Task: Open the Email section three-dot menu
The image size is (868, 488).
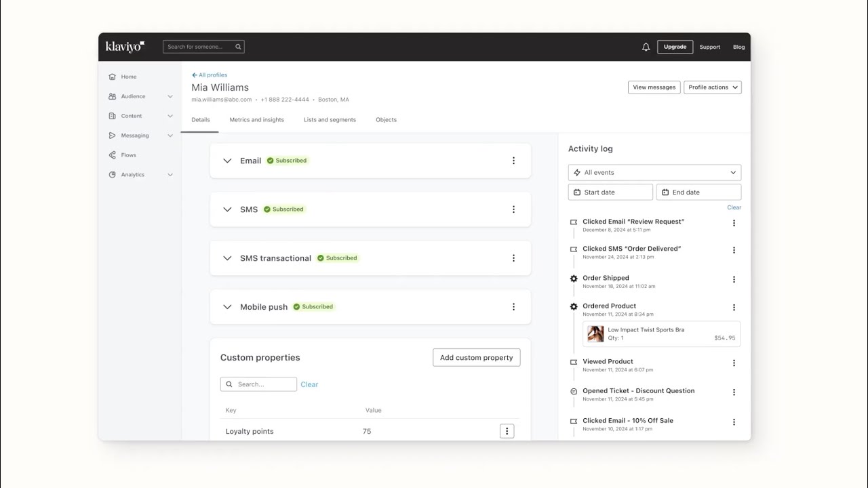Action: 513,161
